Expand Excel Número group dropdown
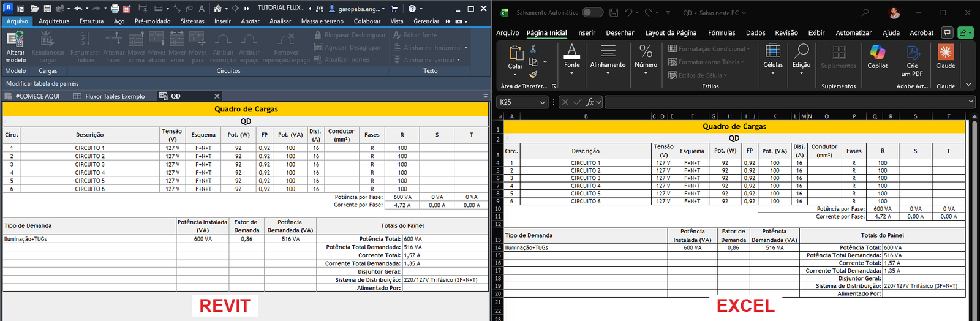This screenshot has width=980, height=321. pyautogui.click(x=646, y=73)
